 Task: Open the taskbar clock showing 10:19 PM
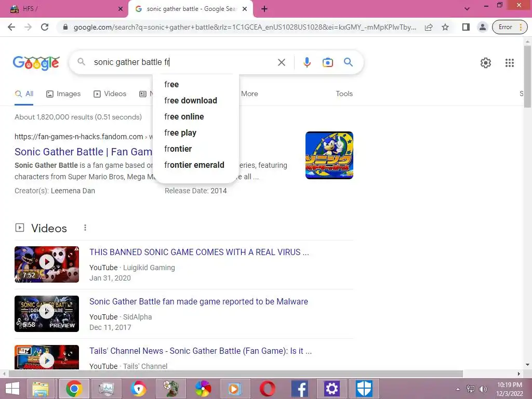click(509, 389)
